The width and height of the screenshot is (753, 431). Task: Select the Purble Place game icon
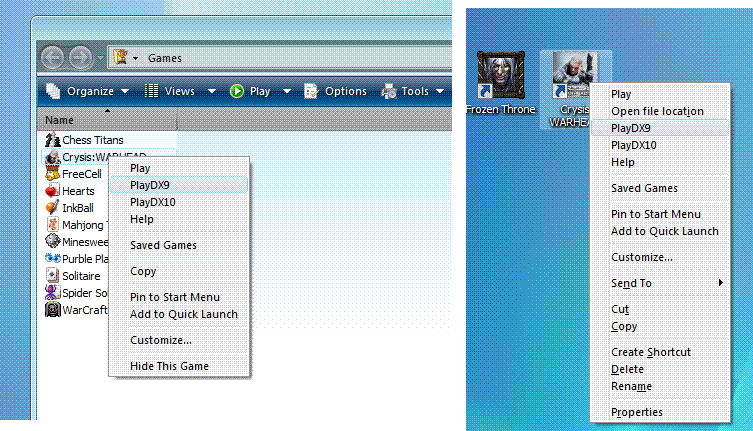[52, 259]
